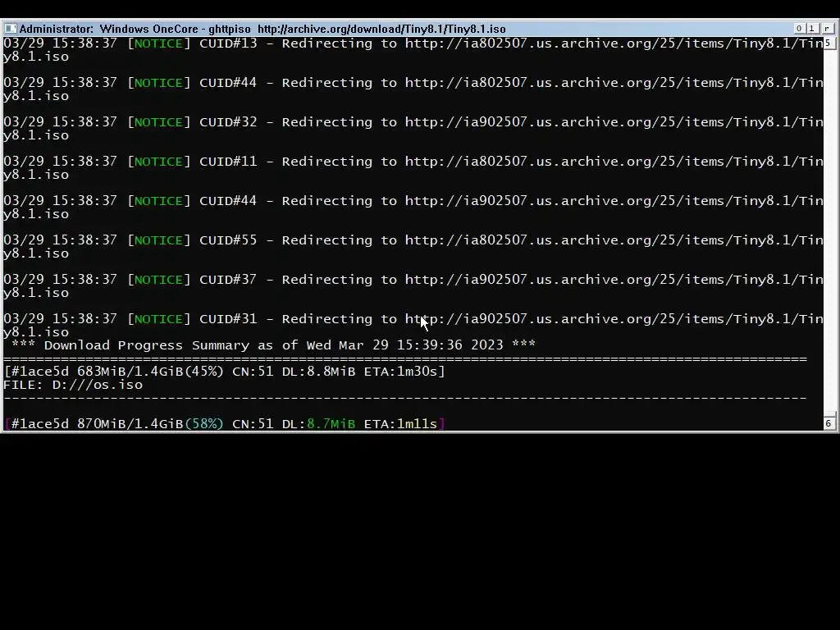Click the archive.org URL in the title bar
Viewport: 840px width, 630px height.
[381, 29]
